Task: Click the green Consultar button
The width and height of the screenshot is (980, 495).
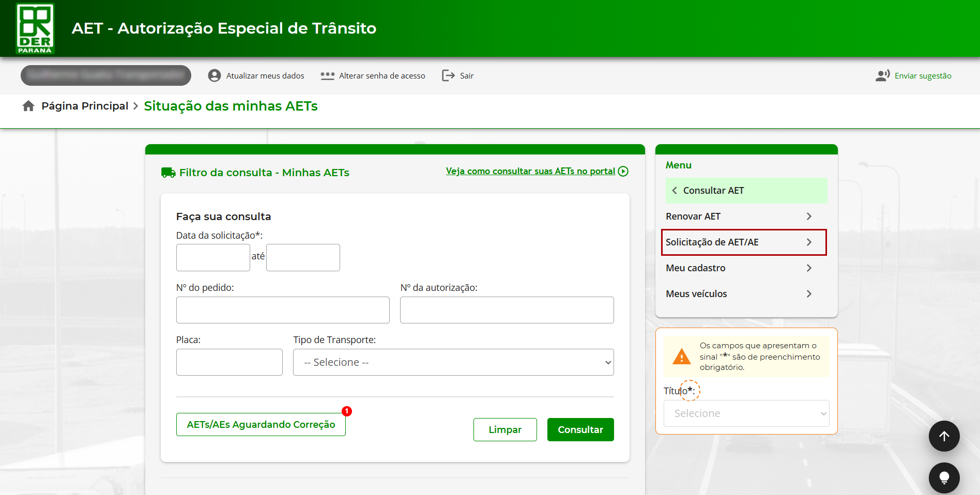Action: 580,429
